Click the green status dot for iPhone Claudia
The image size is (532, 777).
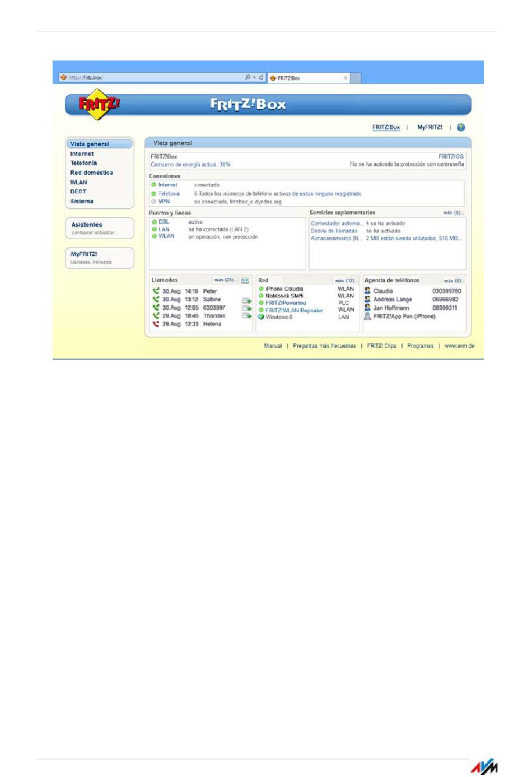[x=261, y=289]
